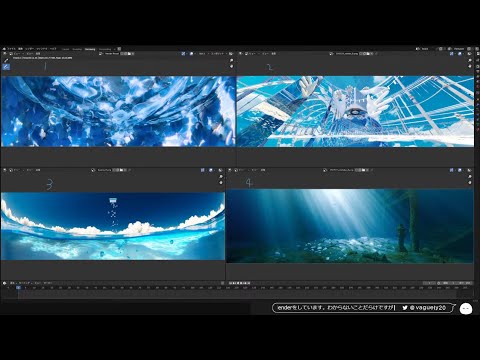Open the image browse dropdown in editor 2
Image resolution: width=480 pixels, height=360 pixels.
[332, 53]
